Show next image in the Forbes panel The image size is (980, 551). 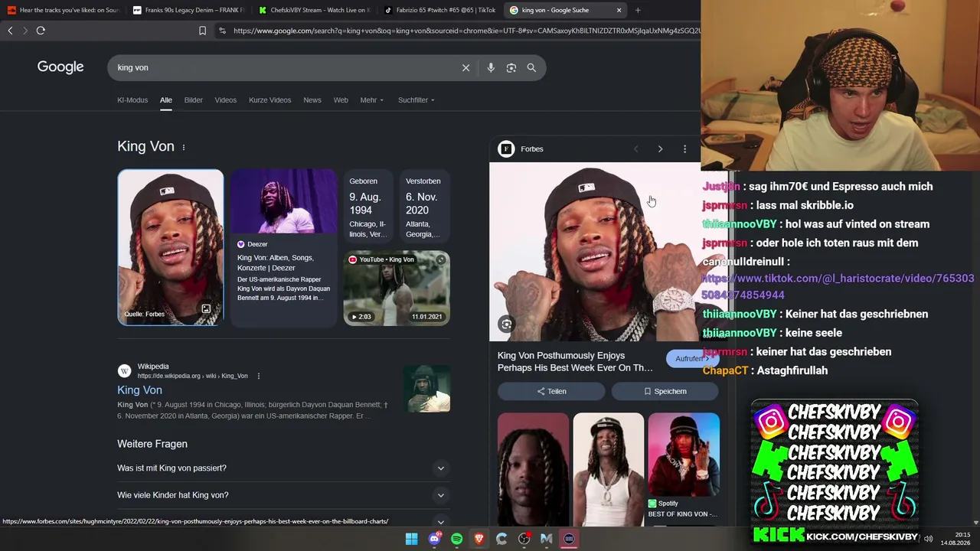[x=660, y=149]
